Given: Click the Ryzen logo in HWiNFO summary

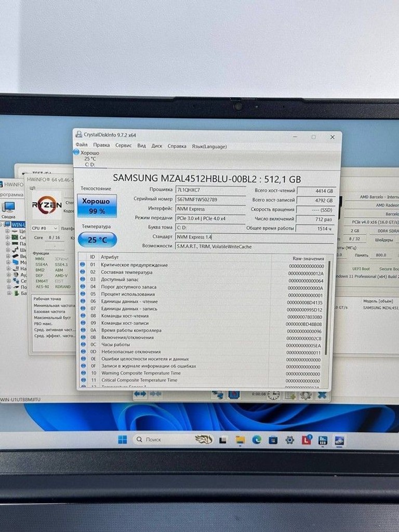Looking at the screenshot, I should pos(47,205).
